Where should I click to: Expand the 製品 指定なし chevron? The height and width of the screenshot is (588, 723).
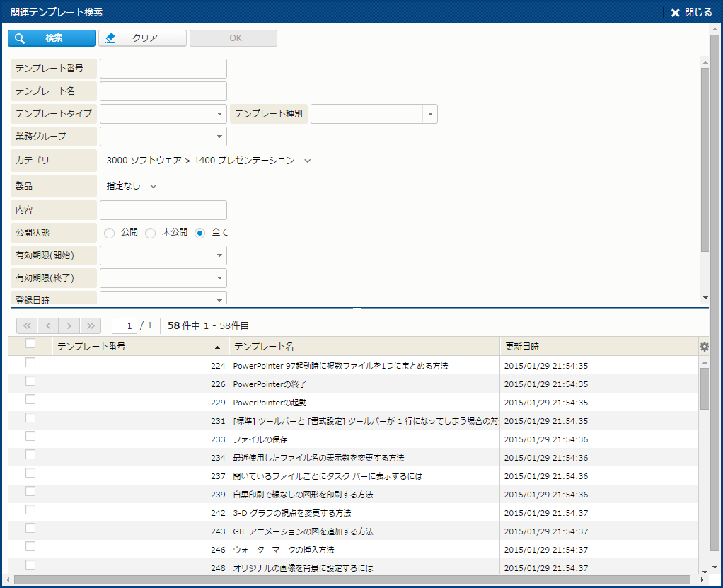click(x=153, y=186)
